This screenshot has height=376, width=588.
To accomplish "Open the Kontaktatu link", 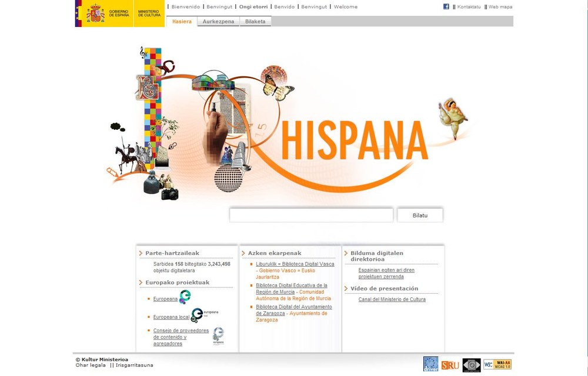I will click(x=469, y=7).
